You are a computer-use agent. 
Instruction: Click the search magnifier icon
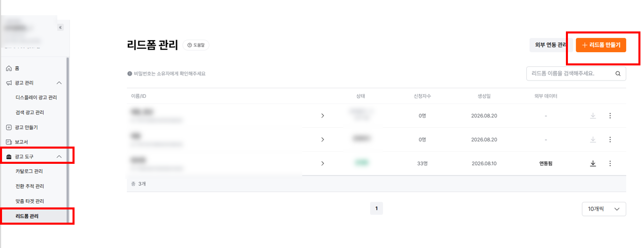pyautogui.click(x=618, y=74)
